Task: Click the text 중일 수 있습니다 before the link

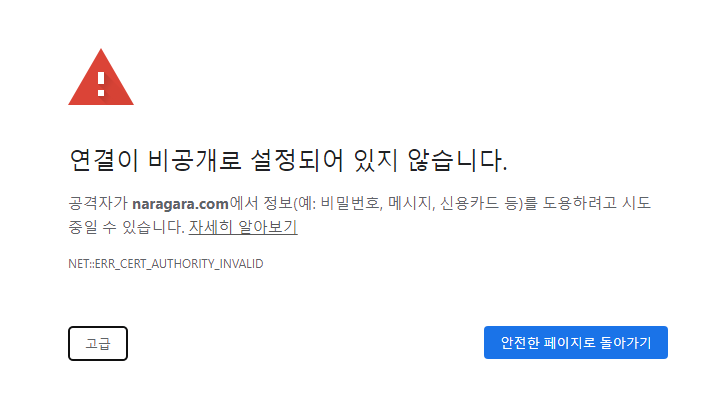Action: [126, 227]
